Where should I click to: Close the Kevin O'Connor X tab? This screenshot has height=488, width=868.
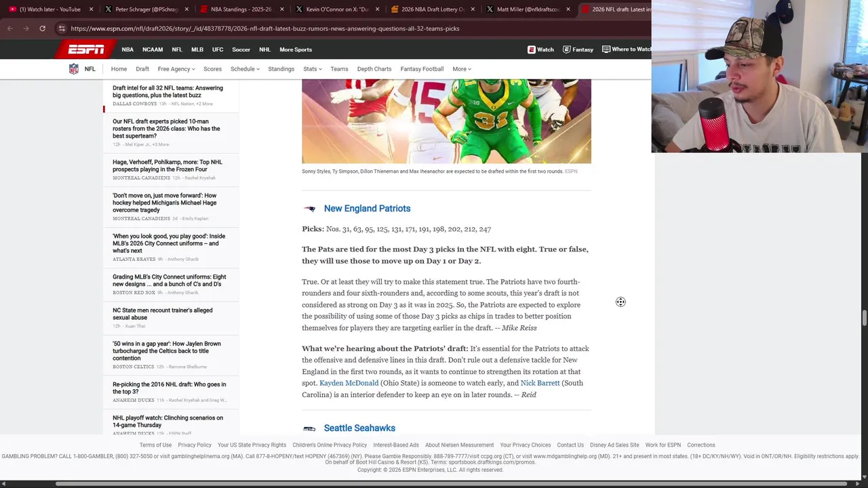coord(377,9)
